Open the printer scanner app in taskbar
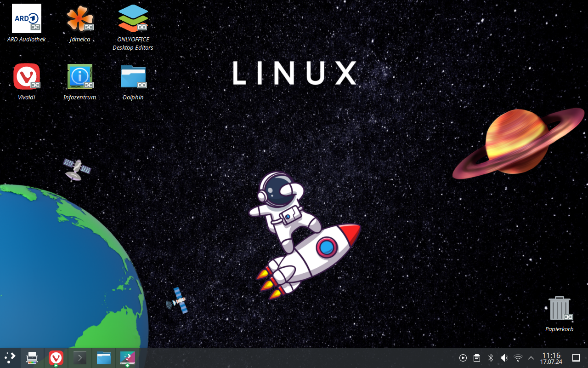 coord(32,358)
